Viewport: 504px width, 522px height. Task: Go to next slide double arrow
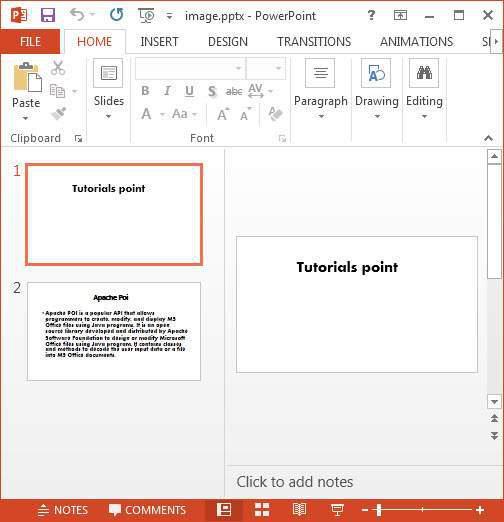(494, 436)
